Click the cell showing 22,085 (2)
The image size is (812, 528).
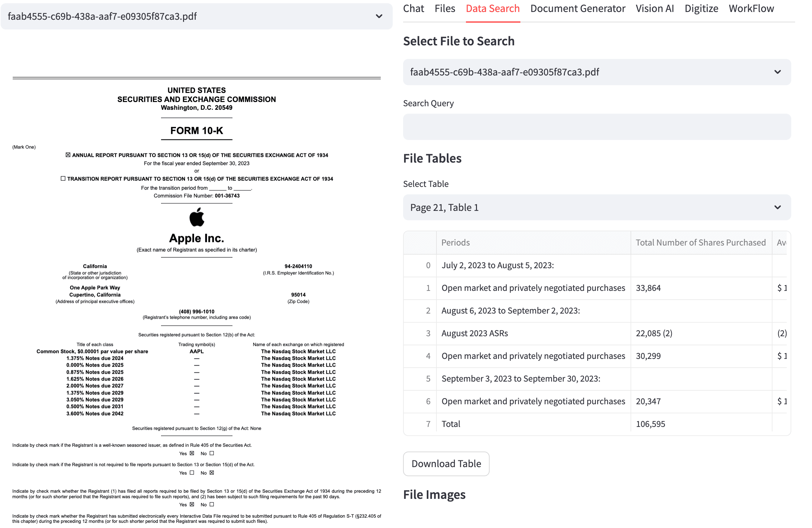point(701,333)
